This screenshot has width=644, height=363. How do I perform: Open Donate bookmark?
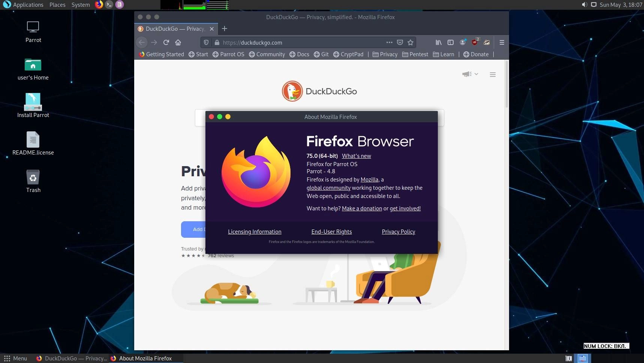pyautogui.click(x=476, y=54)
